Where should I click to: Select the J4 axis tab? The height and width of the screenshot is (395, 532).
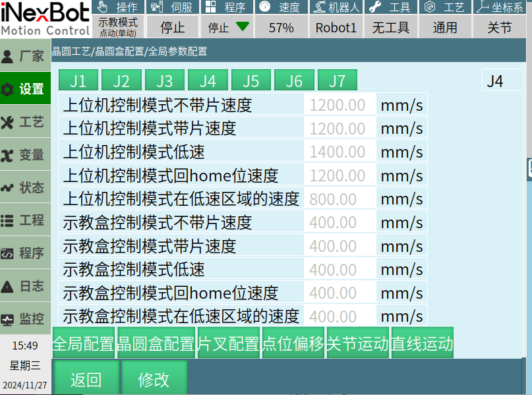[x=208, y=81]
